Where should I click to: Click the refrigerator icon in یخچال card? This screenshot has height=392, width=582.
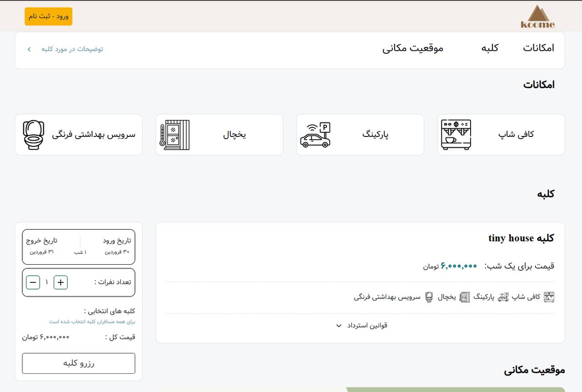pos(175,135)
